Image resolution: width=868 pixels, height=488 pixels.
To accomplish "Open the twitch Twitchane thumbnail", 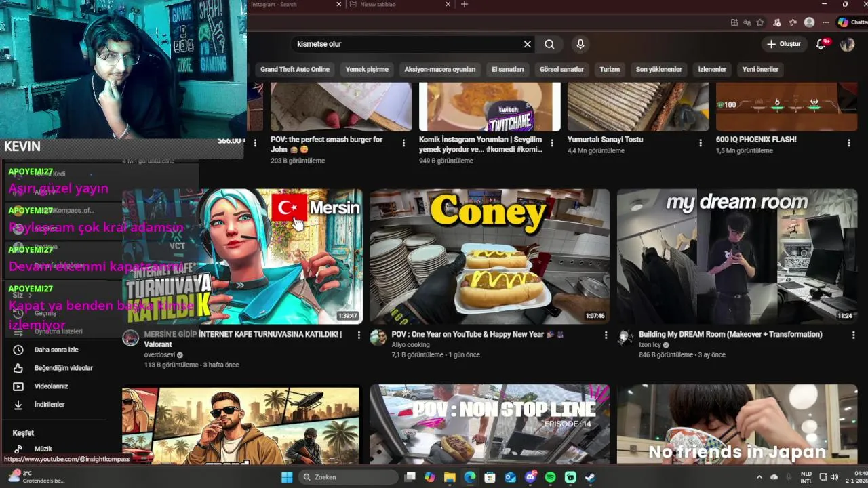I will tap(490, 106).
